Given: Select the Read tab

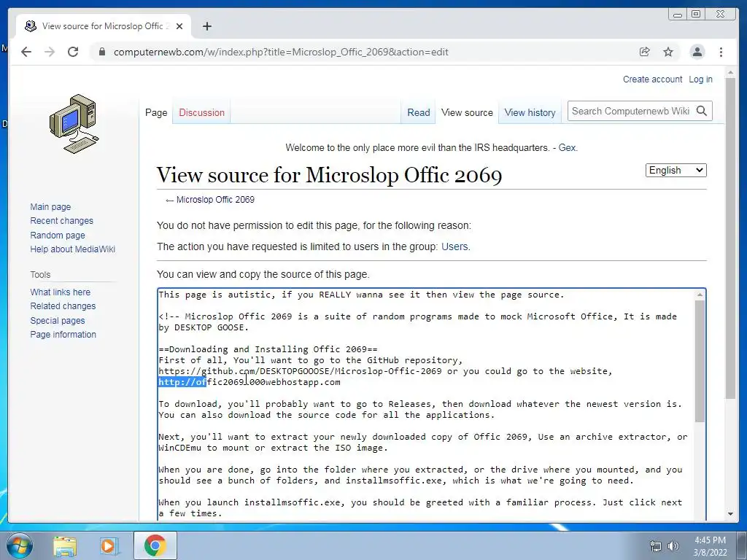Looking at the screenshot, I should click(x=419, y=113).
